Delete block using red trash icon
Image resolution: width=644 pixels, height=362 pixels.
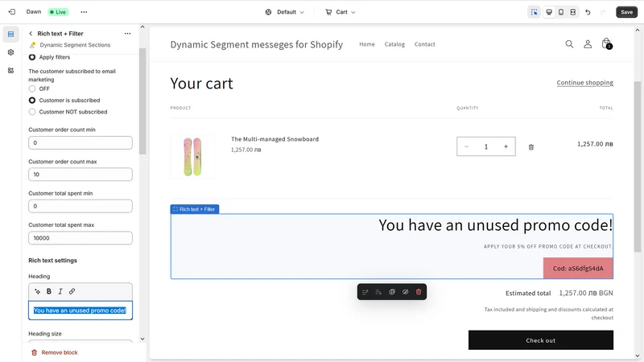click(419, 292)
